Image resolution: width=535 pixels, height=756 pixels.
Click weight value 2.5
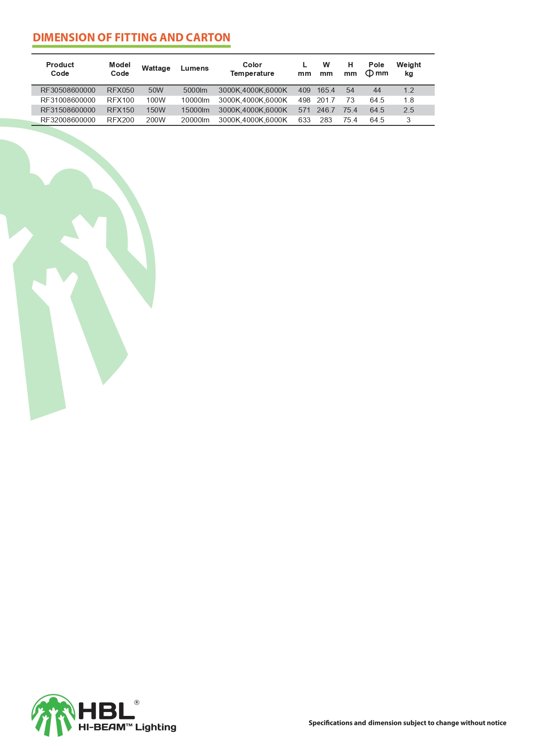409,110
